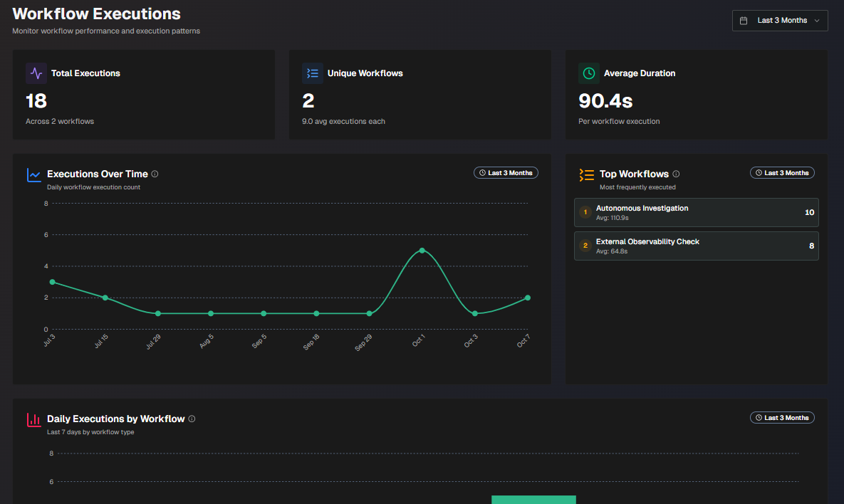Click the green bar in Daily Executions chart
Screen dimensions: 844x504
tap(533, 500)
